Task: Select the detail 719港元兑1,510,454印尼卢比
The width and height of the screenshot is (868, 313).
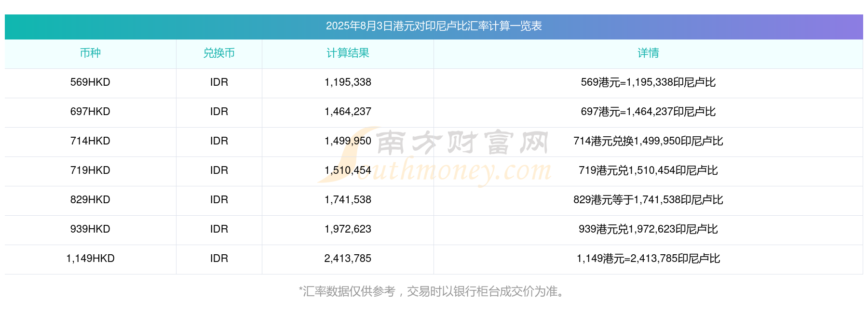Action: (648, 170)
